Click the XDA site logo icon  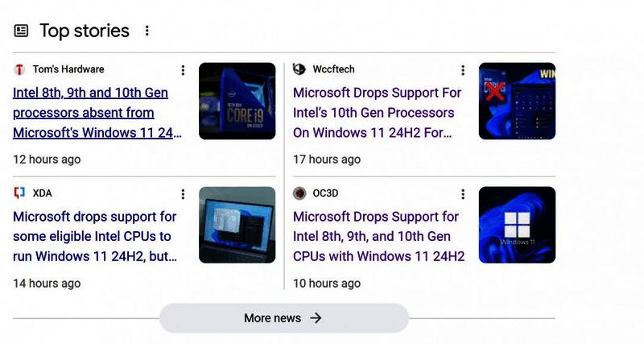click(19, 193)
